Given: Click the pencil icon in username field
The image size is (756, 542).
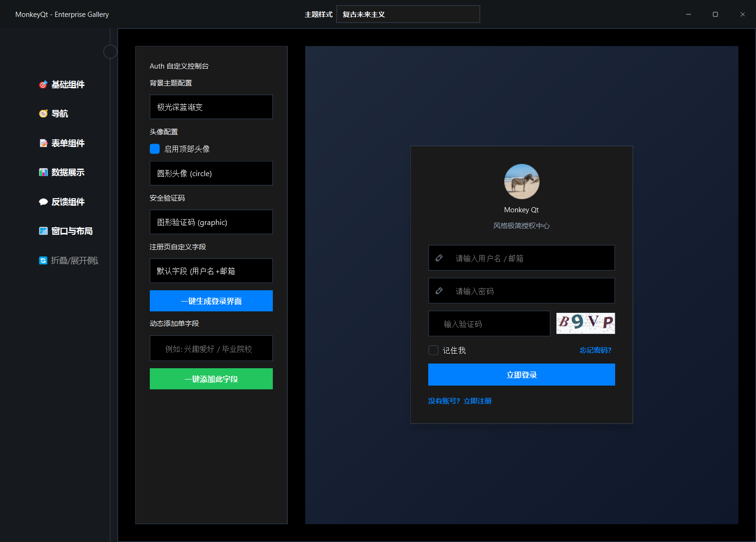Looking at the screenshot, I should pos(439,258).
